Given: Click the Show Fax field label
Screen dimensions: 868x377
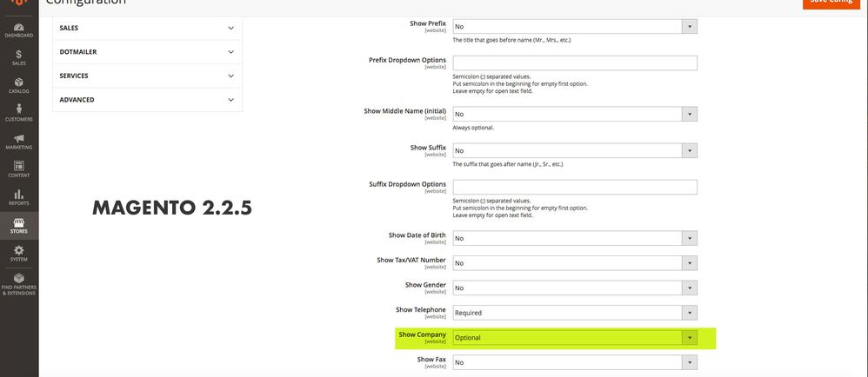Looking at the screenshot, I should [x=431, y=360].
